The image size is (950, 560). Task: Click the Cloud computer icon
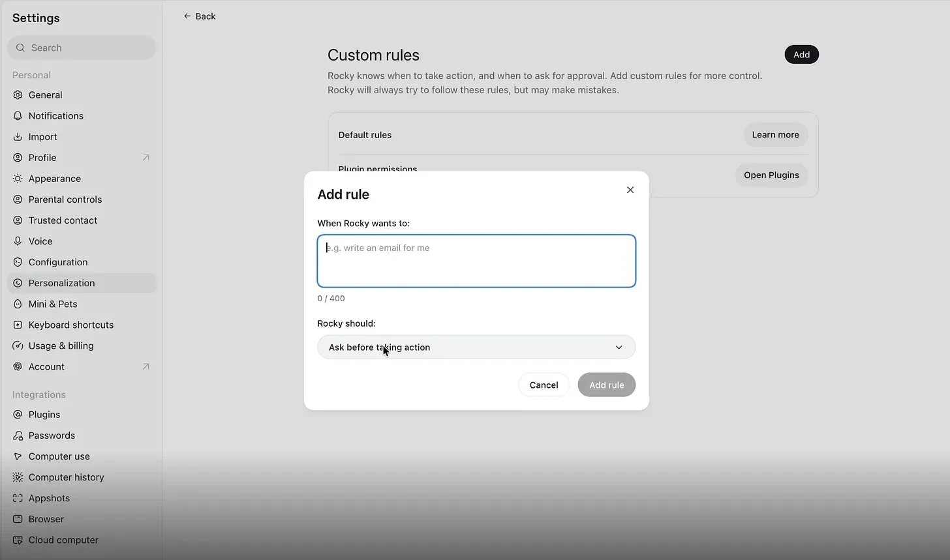[x=18, y=540]
